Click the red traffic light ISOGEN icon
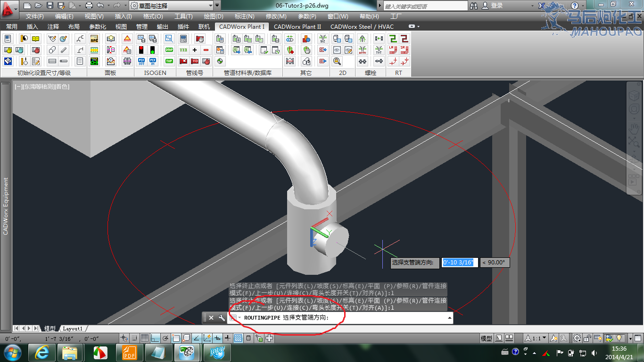This screenshot has width=644, height=362. tap(141, 49)
